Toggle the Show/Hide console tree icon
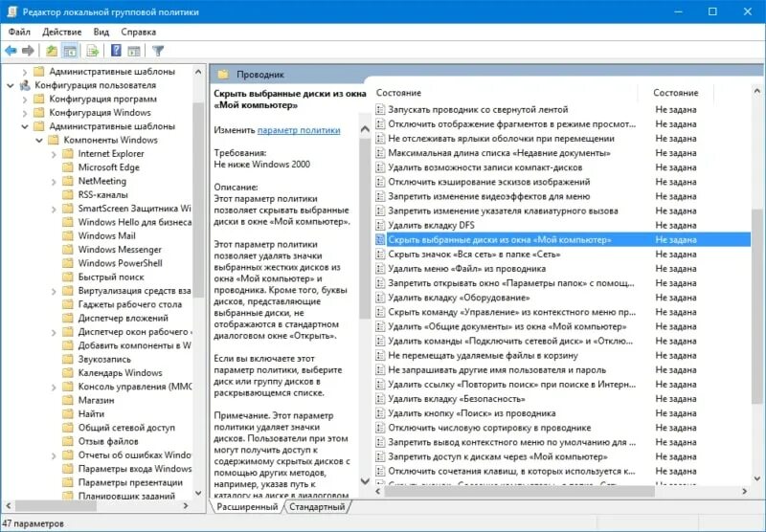The height and width of the screenshot is (532, 766). pyautogui.click(x=70, y=51)
